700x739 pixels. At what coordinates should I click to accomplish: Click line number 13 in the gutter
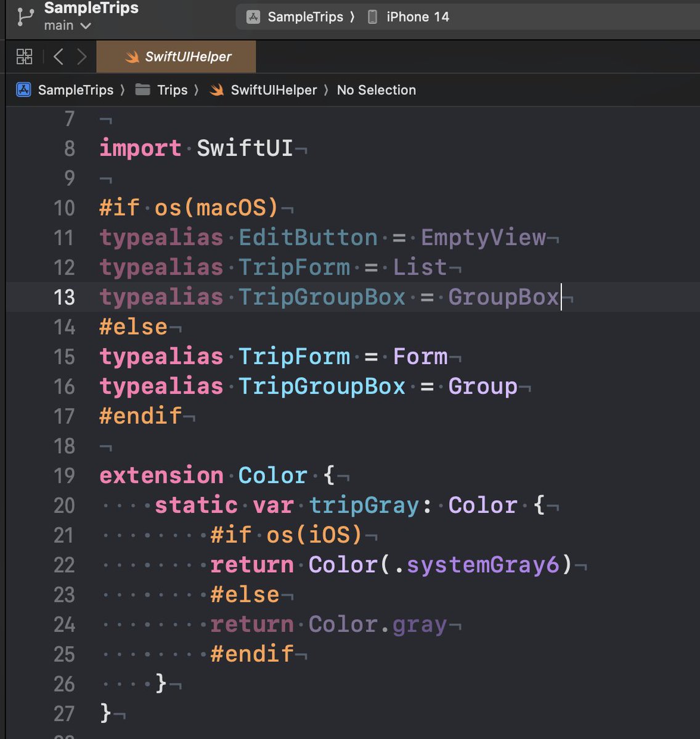pyautogui.click(x=64, y=297)
